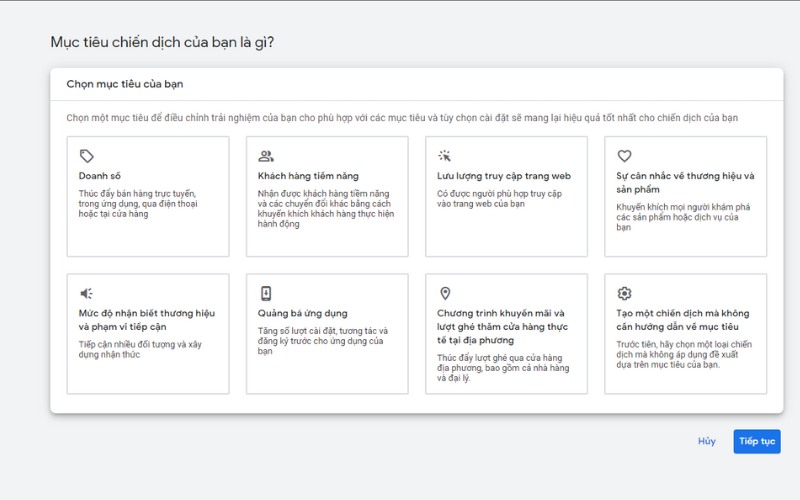The width and height of the screenshot is (800, 500).
Task: Click the "Chọn mục tiêu của bạn" section header
Action: tap(125, 84)
